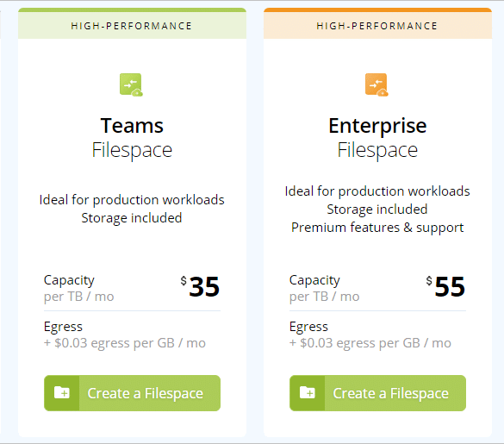This screenshot has width=504, height=444.
Task: Click the folder-plus icon on Enterprise button
Action: click(x=308, y=393)
